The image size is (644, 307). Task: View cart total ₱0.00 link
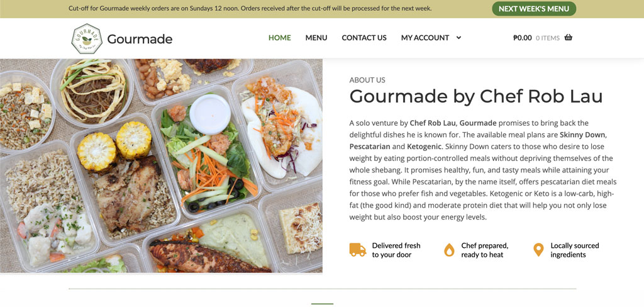pyautogui.click(x=522, y=38)
